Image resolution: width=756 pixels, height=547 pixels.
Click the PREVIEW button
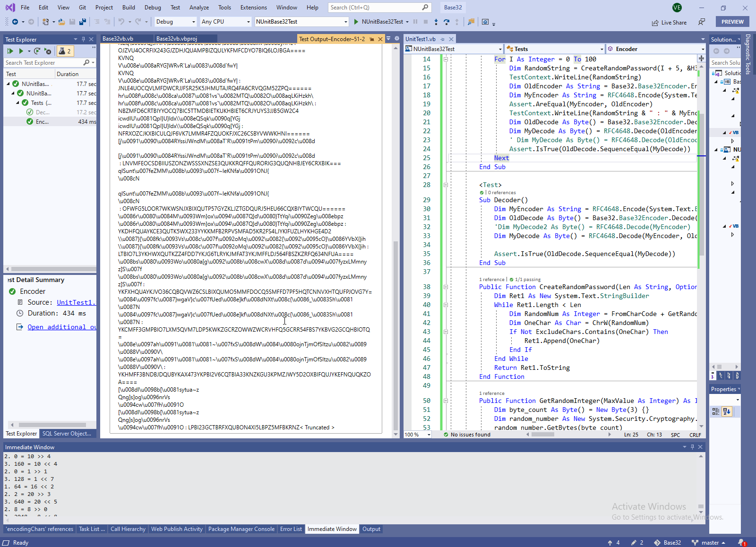coord(732,22)
